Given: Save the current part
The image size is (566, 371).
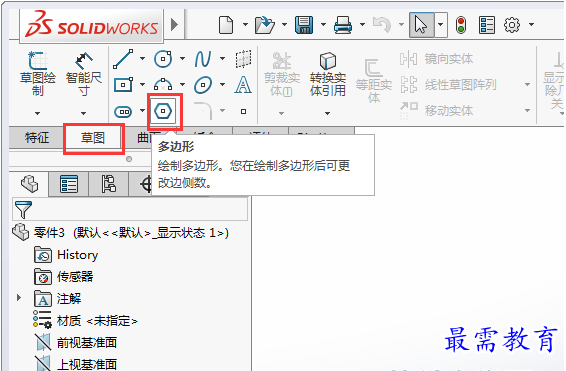Looking at the screenshot, I should (x=304, y=25).
